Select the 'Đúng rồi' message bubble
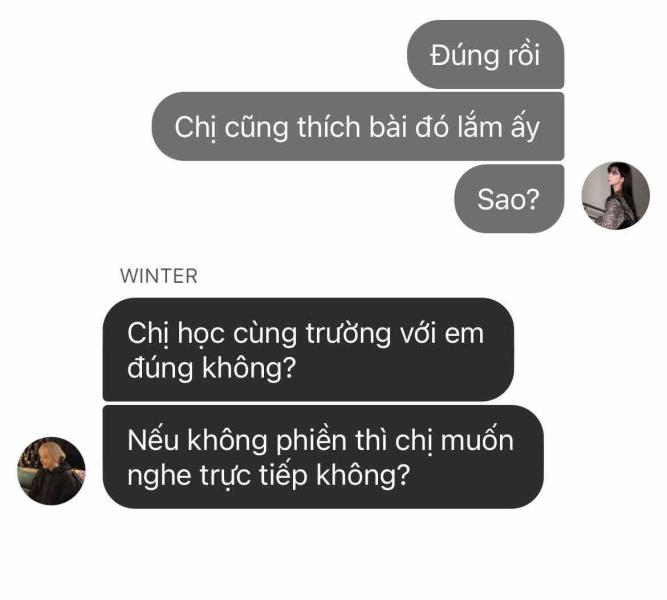 tap(485, 54)
